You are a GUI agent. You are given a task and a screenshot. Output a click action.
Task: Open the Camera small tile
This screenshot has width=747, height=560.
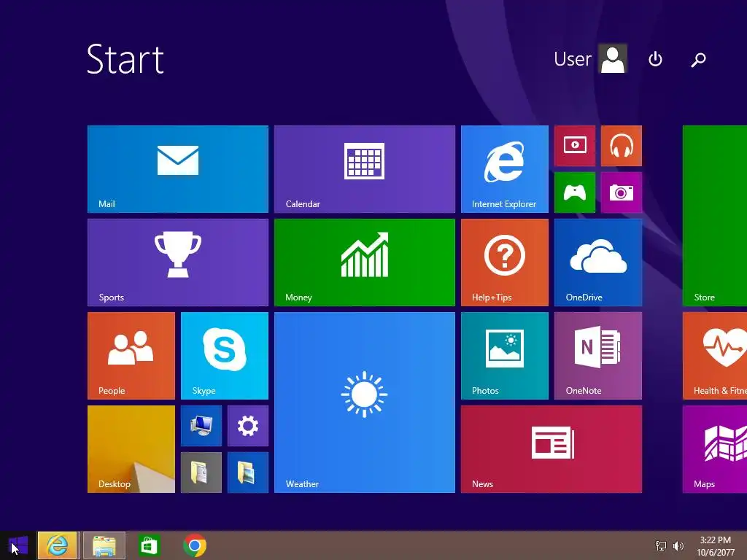click(x=622, y=192)
